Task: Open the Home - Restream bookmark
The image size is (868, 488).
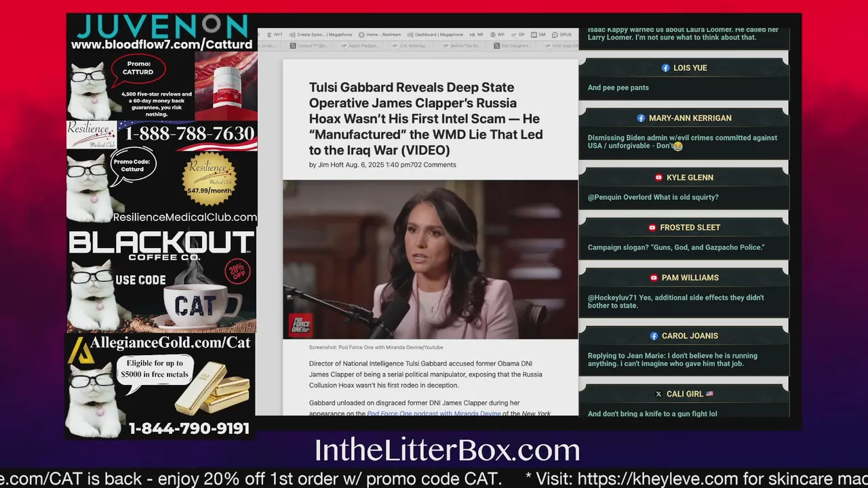Action: point(380,35)
